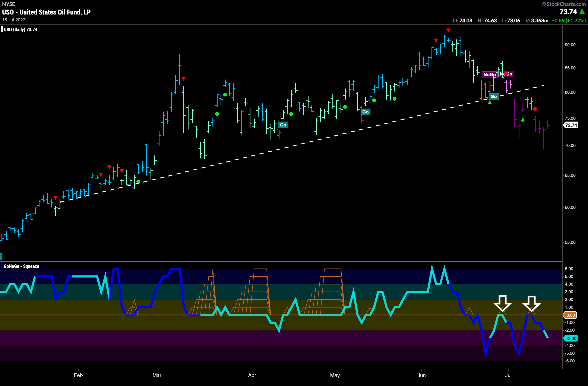Click the green circle on the trendline in late February
Viewport: 588px width, 386px height.
(x=138, y=182)
